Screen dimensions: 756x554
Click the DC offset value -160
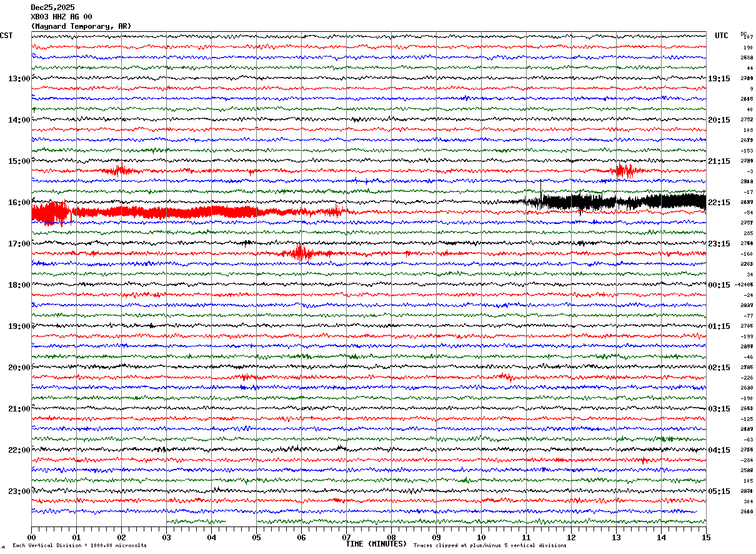pyautogui.click(x=747, y=254)
